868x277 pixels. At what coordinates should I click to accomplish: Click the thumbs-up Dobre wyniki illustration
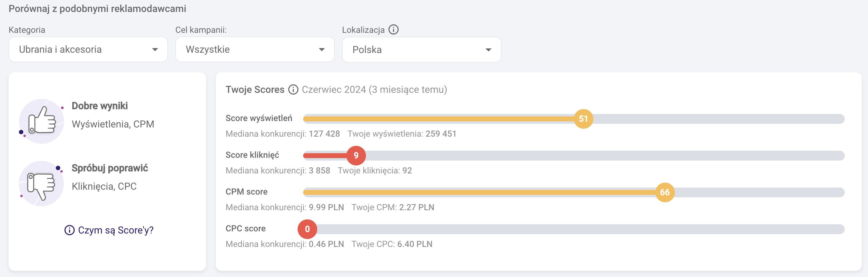[x=41, y=121]
